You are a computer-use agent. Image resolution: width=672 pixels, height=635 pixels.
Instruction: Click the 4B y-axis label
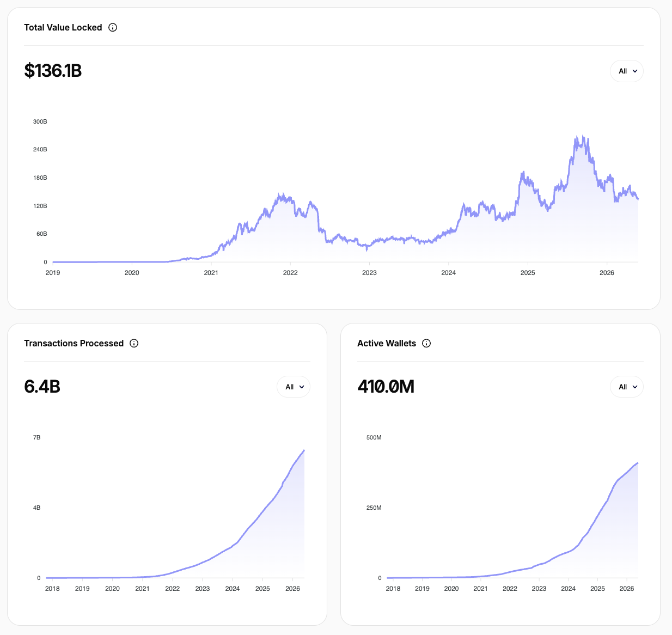(x=37, y=508)
